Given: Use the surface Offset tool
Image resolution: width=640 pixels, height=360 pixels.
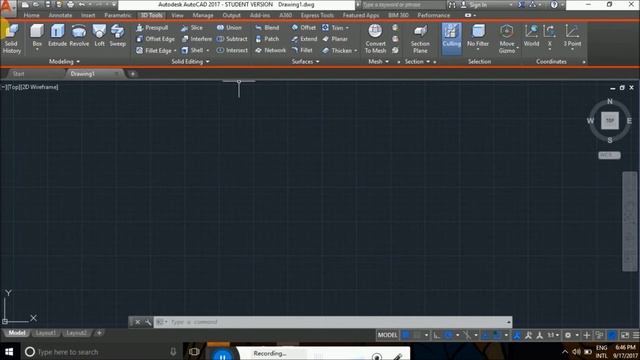Looking at the screenshot, I should (x=304, y=28).
